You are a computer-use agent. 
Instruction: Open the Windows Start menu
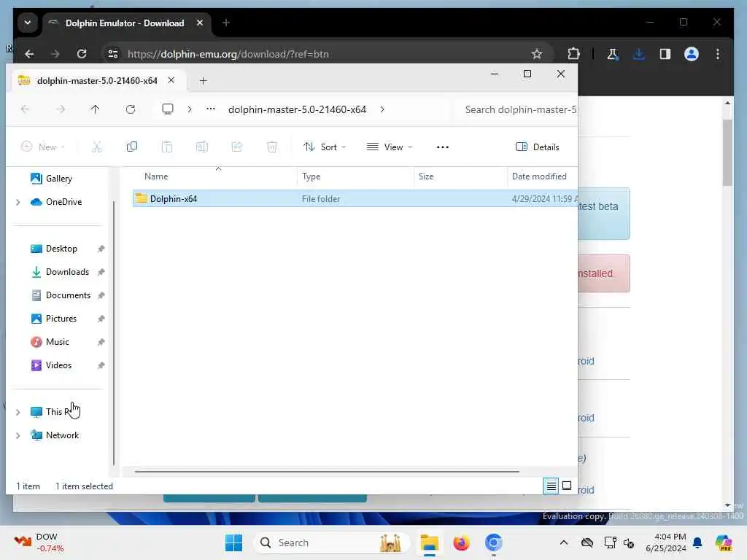(233, 542)
